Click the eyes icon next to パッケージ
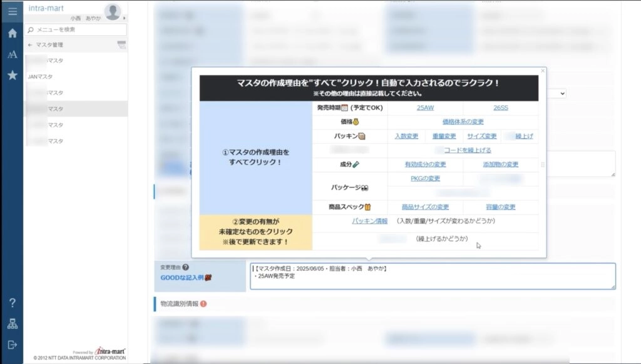The height and width of the screenshot is (364, 641). coord(365,188)
